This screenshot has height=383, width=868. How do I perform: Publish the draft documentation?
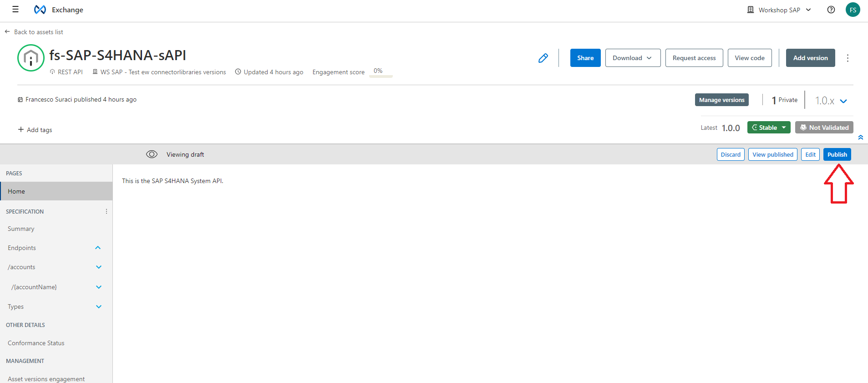837,154
